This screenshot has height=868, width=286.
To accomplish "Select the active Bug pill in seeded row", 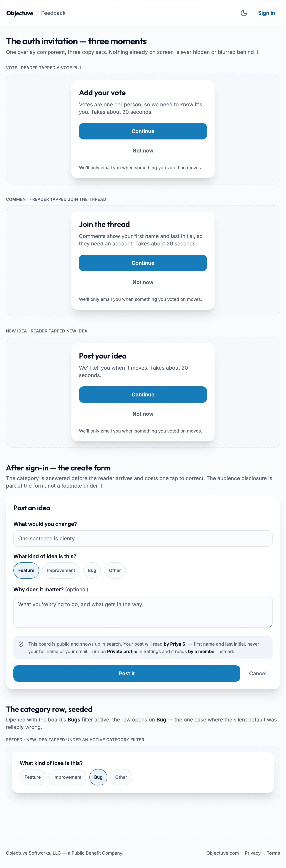I will pyautogui.click(x=98, y=777).
